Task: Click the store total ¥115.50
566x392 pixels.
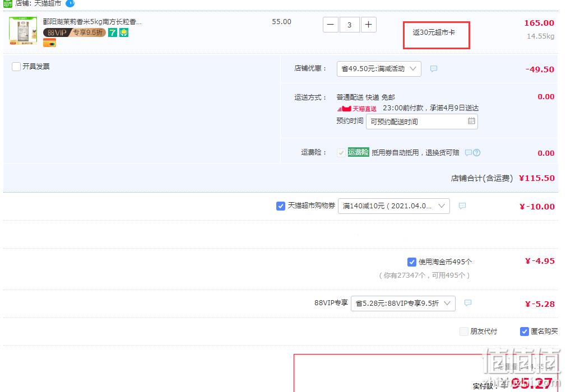Action: pyautogui.click(x=537, y=178)
